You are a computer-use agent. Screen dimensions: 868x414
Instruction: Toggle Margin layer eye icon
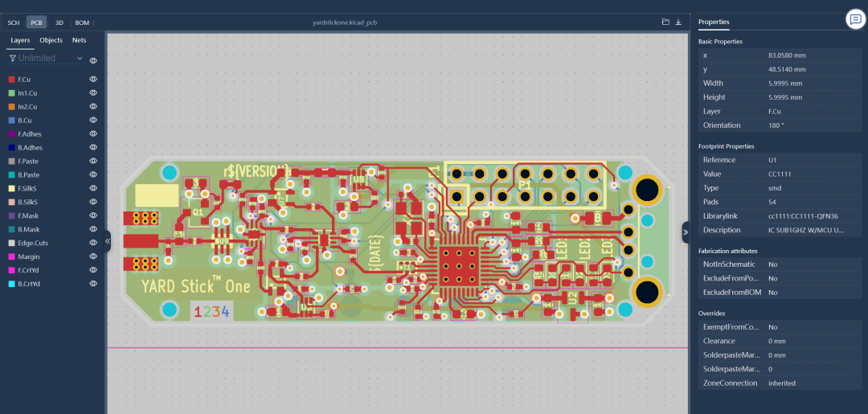click(93, 256)
